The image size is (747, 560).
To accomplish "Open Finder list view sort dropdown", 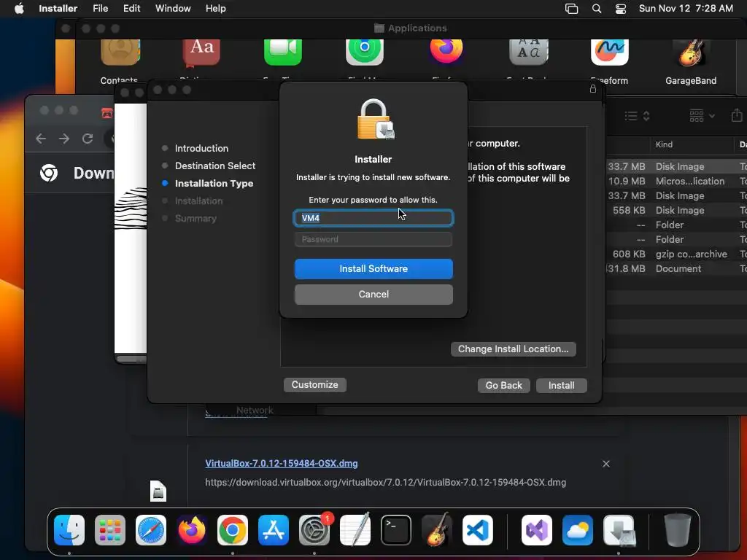I will tap(637, 116).
